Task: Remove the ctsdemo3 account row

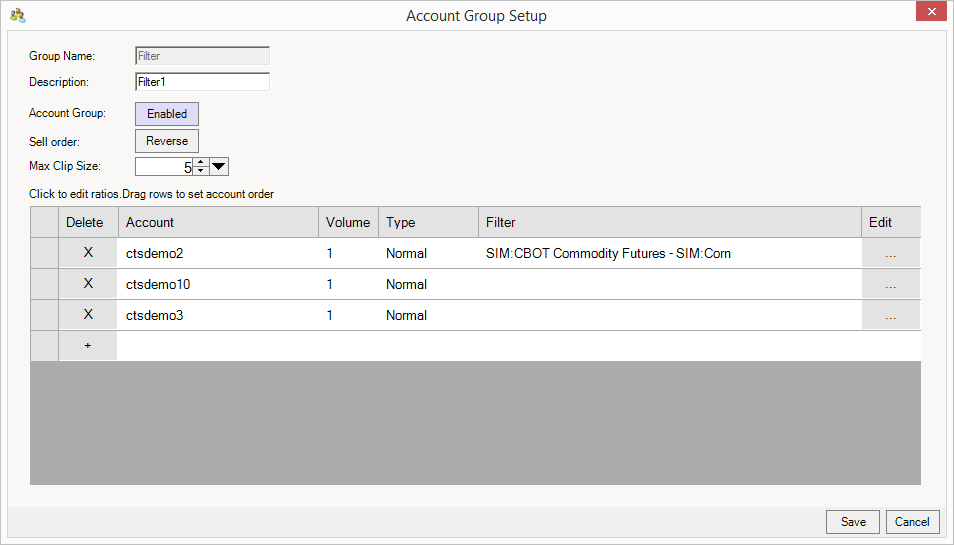Action: [x=88, y=315]
